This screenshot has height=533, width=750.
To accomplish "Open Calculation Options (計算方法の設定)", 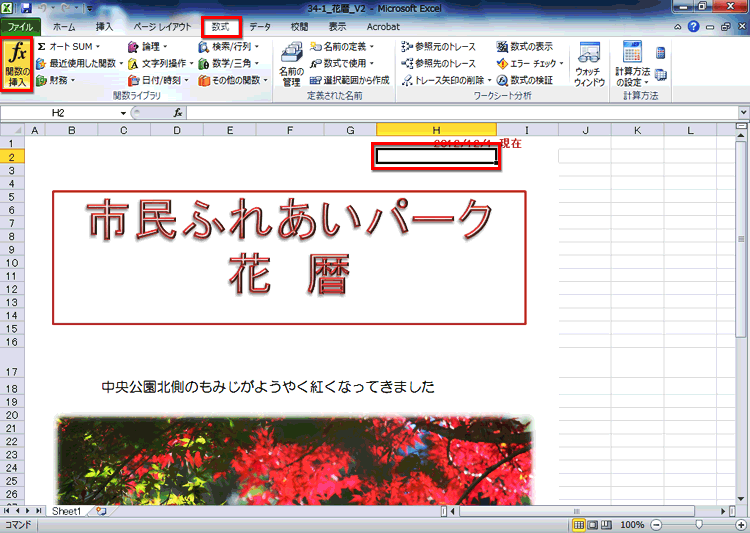I will pos(632,65).
